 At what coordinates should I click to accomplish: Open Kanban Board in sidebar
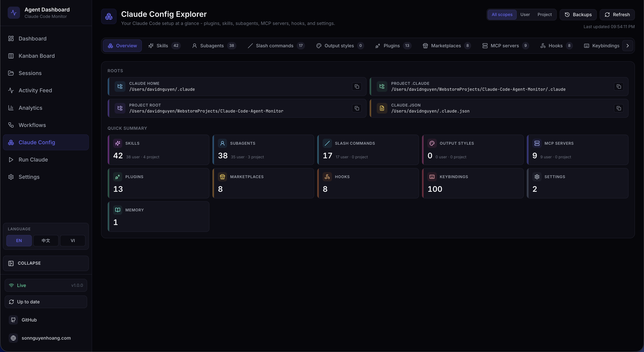coord(46,56)
